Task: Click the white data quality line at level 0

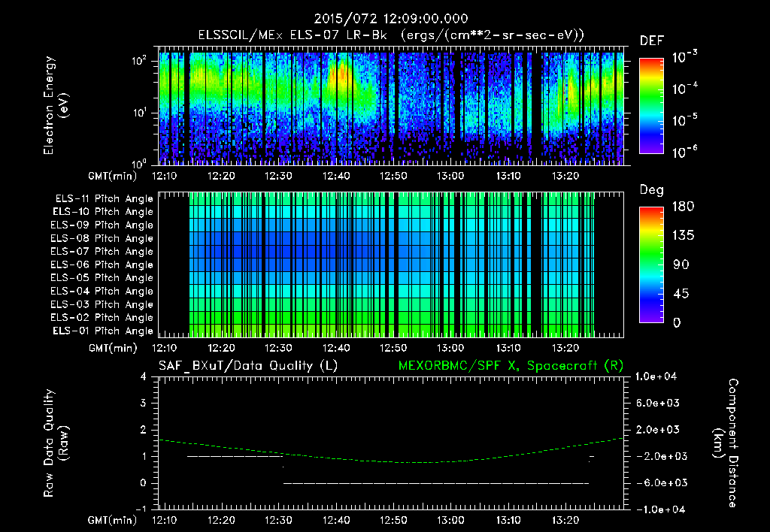Action: 436,483
